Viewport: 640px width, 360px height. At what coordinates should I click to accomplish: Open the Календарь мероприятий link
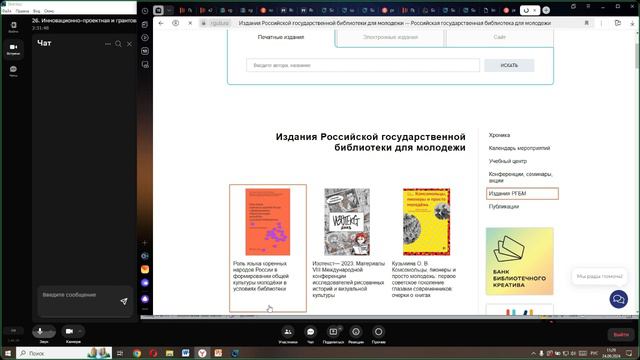519,148
